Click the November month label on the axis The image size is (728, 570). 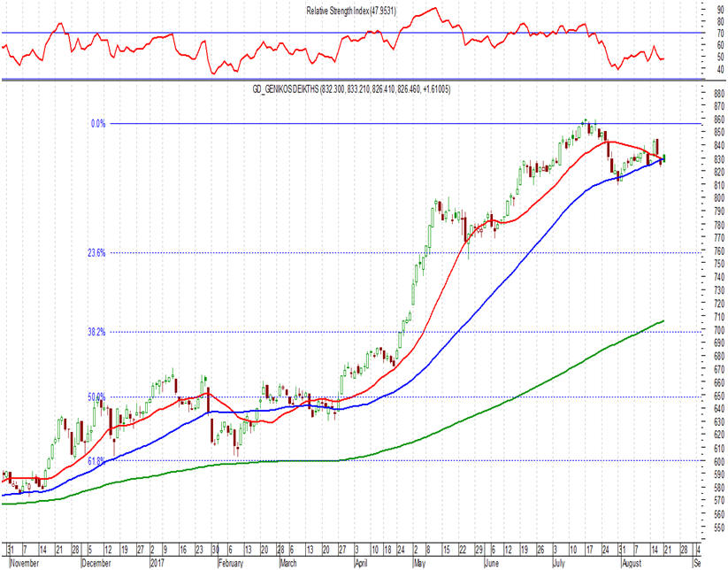[25, 563]
